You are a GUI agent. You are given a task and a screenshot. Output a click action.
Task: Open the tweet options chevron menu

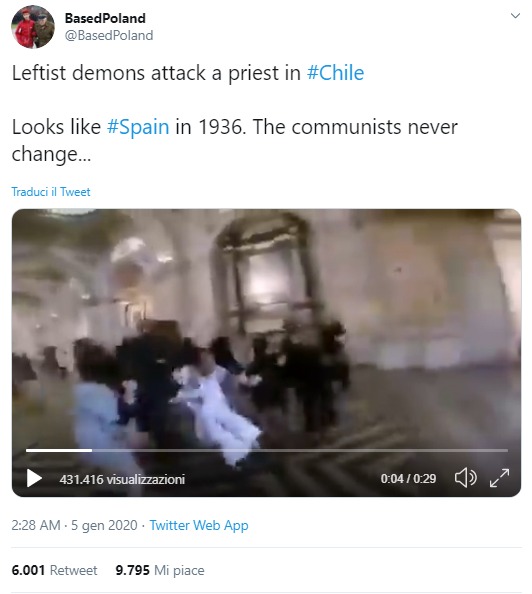point(515,16)
